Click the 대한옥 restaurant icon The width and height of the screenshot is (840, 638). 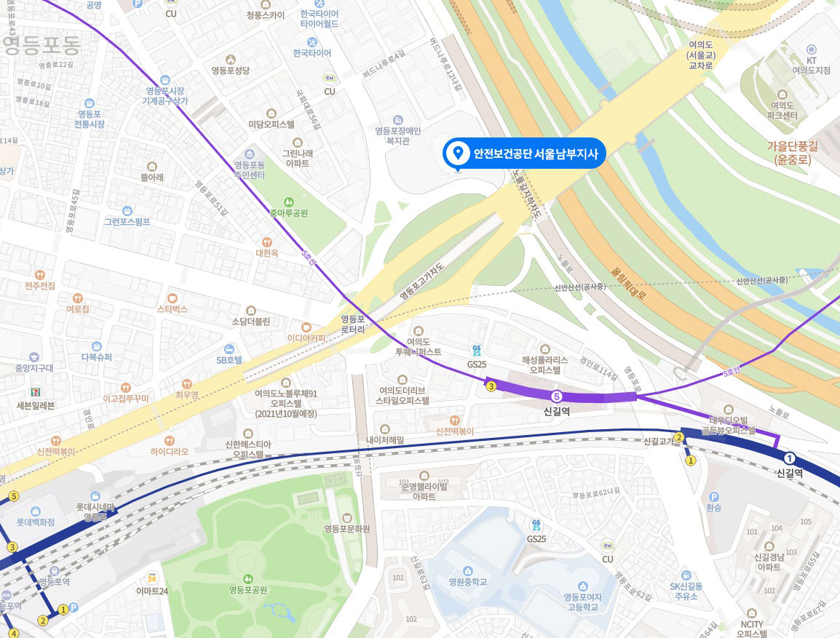pos(266,242)
